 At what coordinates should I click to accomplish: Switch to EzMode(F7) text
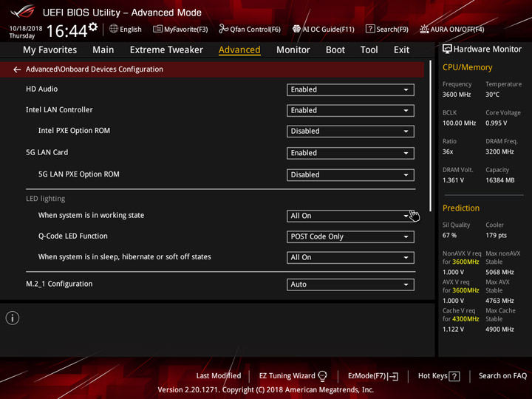pos(366,376)
